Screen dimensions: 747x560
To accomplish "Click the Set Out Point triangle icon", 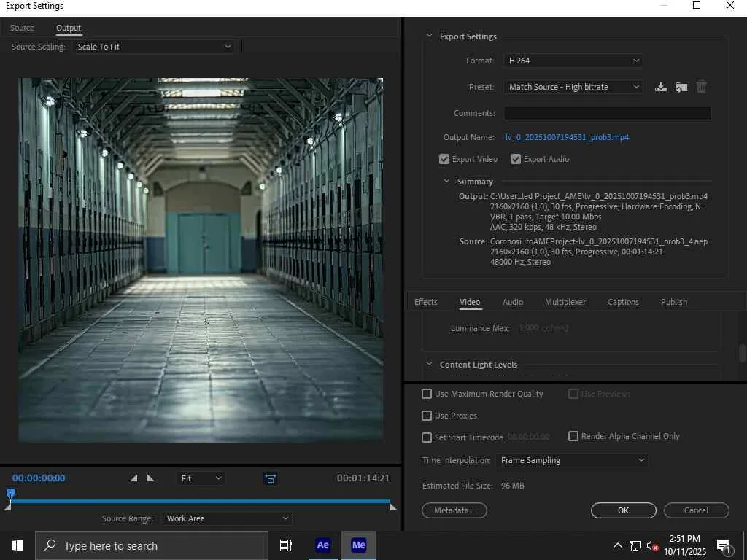I will [150, 478].
